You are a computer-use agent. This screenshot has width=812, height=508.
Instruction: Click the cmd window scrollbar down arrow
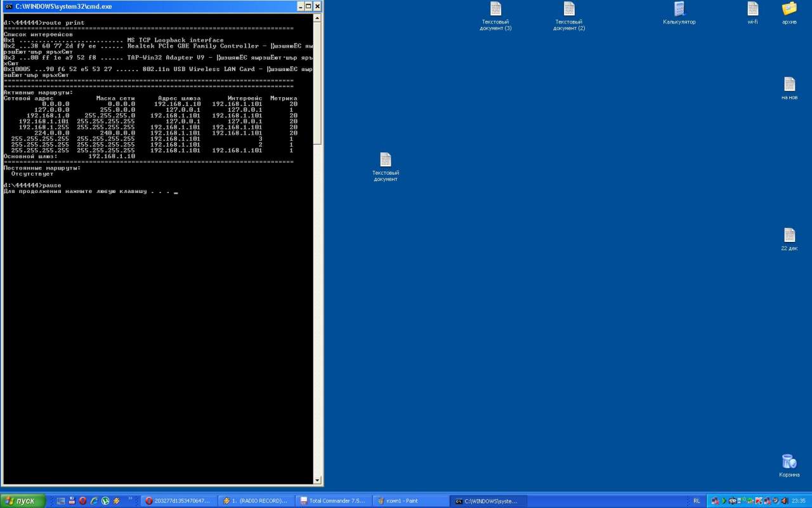coord(318,480)
